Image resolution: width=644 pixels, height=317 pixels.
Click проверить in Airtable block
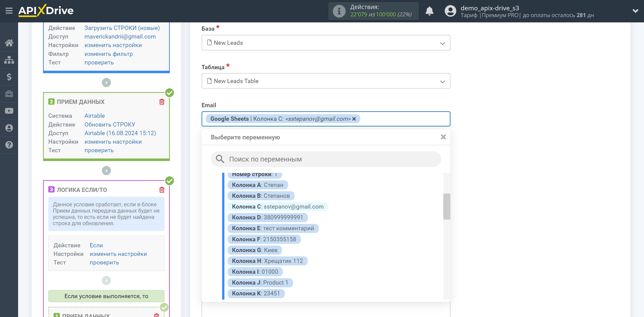[x=99, y=150]
